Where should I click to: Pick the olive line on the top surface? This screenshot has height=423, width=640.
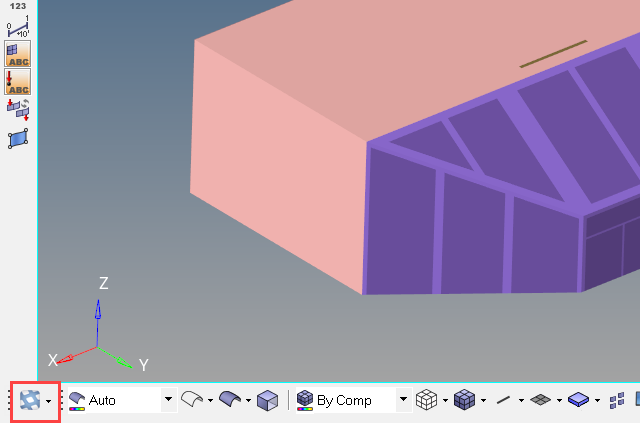tap(553, 54)
